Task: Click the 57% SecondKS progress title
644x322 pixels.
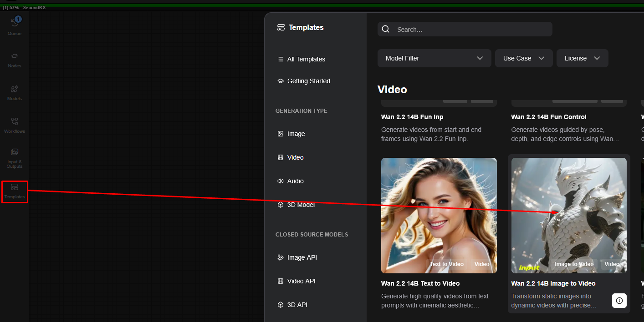Action: tap(24, 8)
